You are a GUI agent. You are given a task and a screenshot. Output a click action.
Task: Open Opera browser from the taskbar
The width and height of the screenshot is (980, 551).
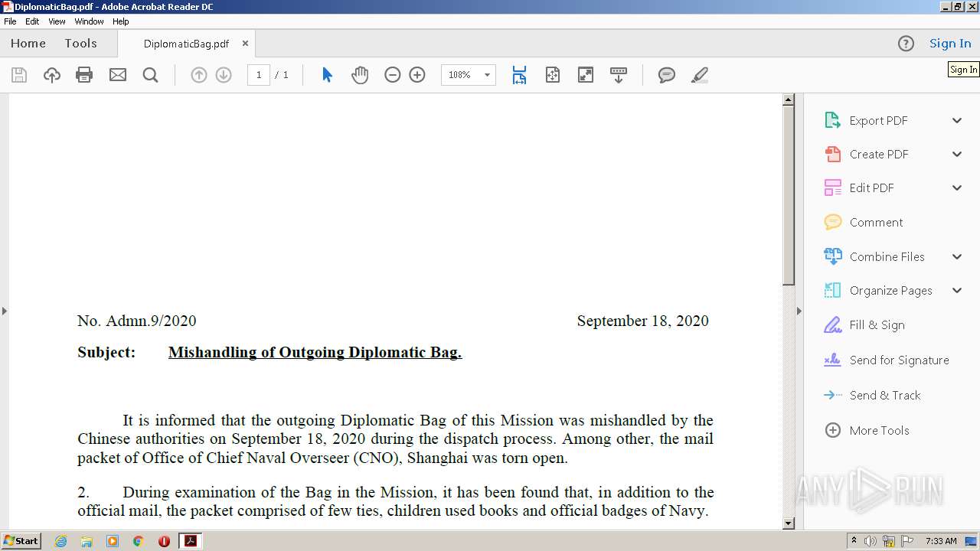[164, 541]
